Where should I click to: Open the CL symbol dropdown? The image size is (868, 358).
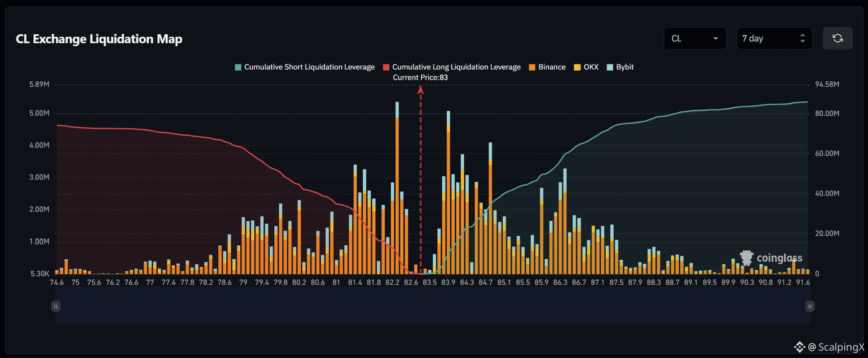pos(695,39)
